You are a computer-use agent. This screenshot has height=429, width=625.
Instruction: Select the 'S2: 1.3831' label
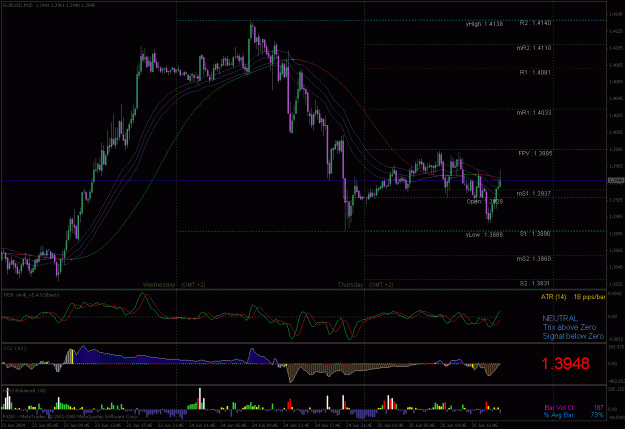[x=535, y=283]
